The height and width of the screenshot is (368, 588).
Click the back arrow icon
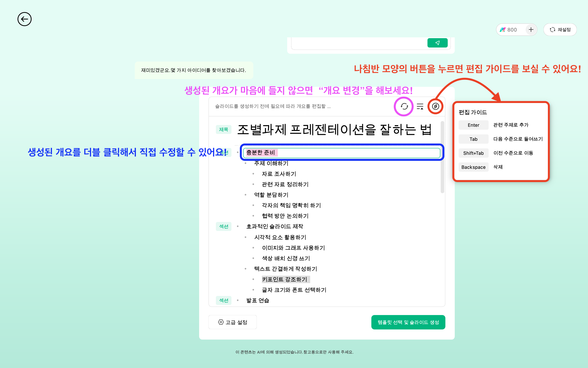(24, 19)
